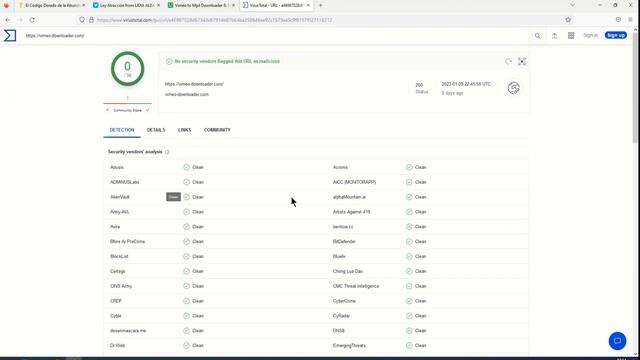Click the Avira vendor name

[x=115, y=227]
